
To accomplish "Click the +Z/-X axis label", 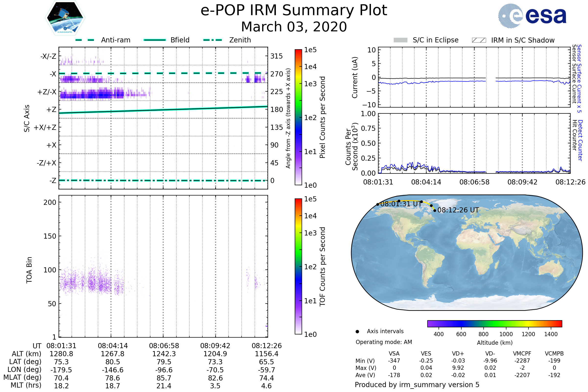I will click(x=47, y=92).
